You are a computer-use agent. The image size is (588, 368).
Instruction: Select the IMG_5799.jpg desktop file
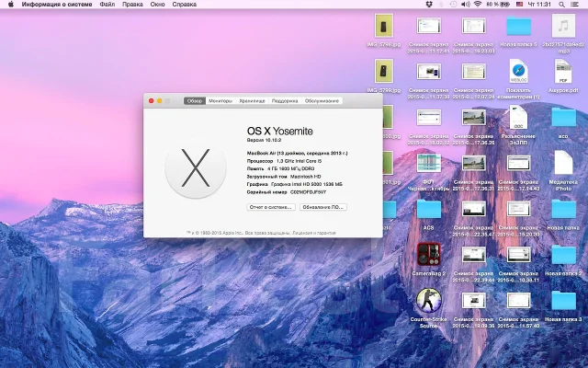tap(384, 71)
